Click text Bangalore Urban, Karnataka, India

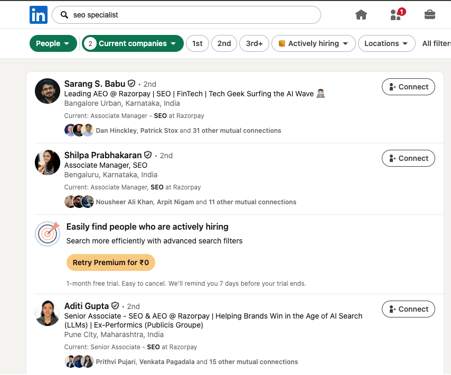point(122,103)
